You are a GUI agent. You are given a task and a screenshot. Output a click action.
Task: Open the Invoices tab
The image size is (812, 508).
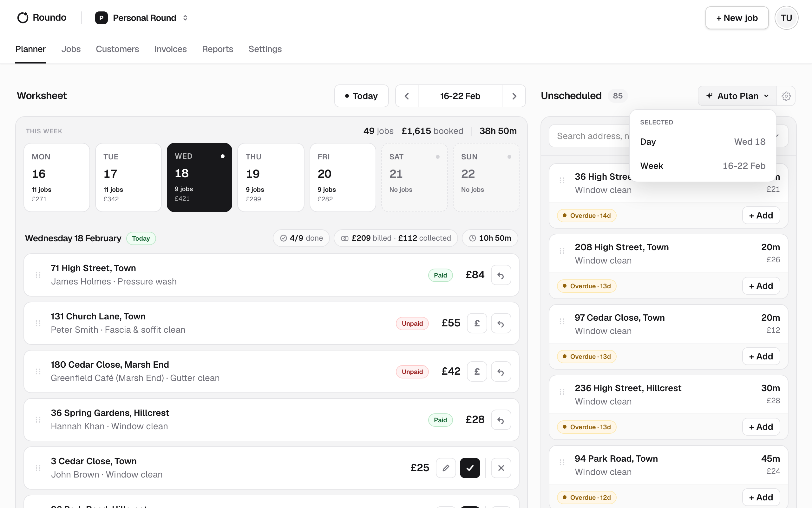[170, 49]
